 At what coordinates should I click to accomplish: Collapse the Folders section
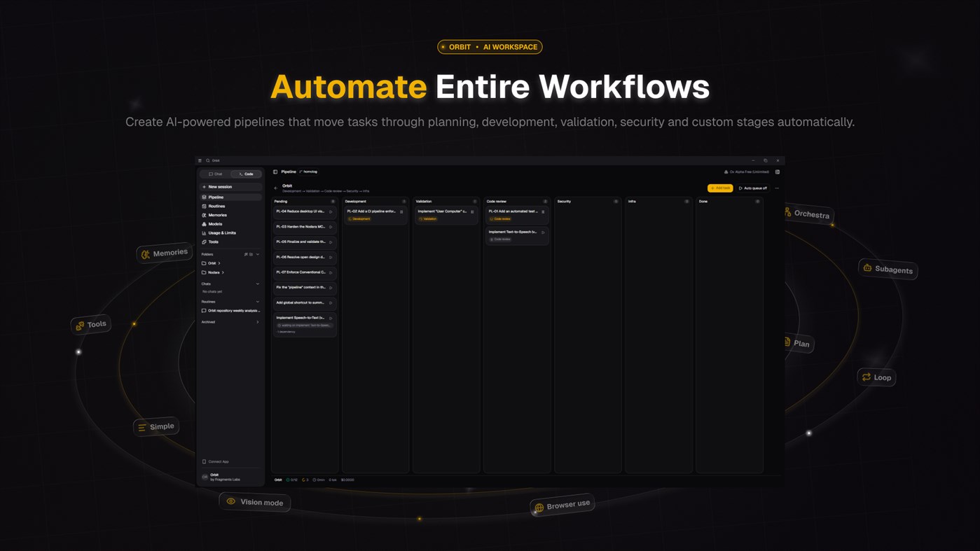tap(258, 254)
